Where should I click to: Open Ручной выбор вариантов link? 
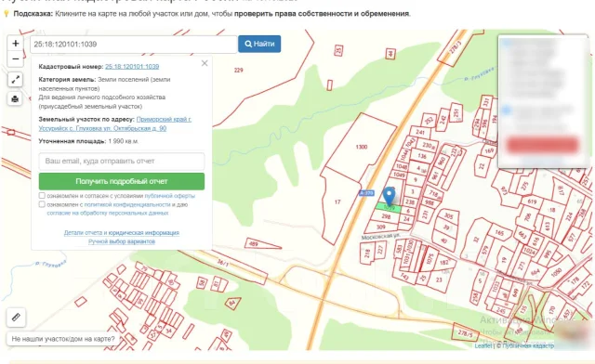click(x=122, y=241)
